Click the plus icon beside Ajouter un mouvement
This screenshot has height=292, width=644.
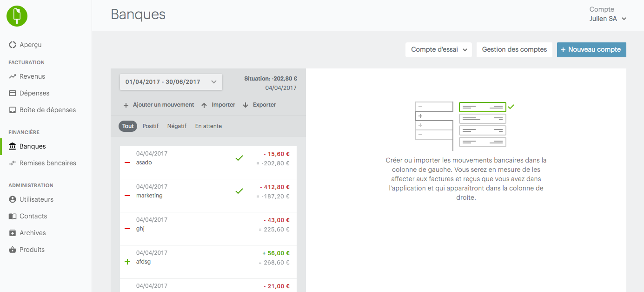click(x=126, y=105)
